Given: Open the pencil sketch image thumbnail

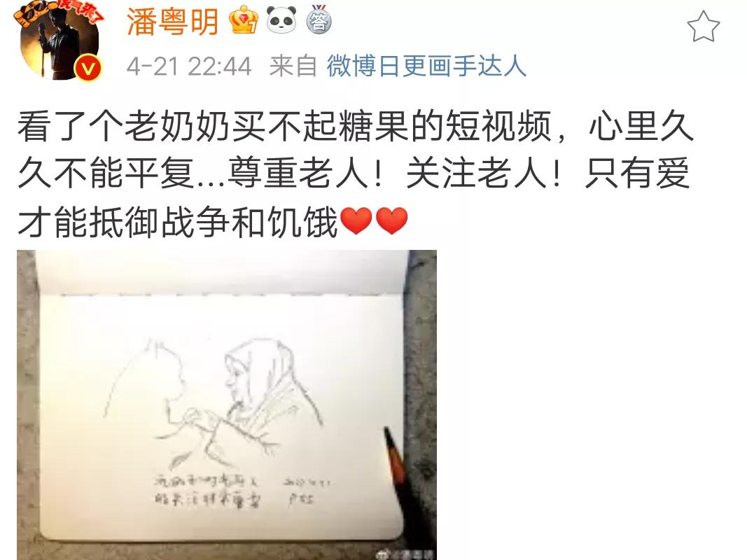Looking at the screenshot, I should 227,405.
